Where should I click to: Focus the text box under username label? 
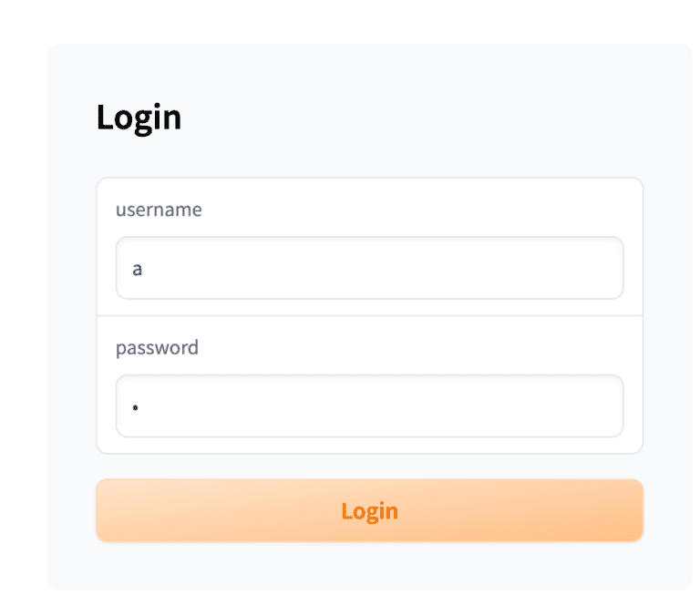coord(369,268)
